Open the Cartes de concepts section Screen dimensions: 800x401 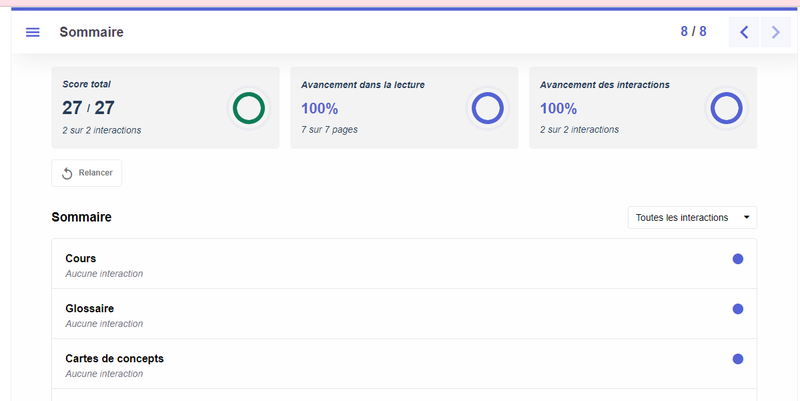114,359
